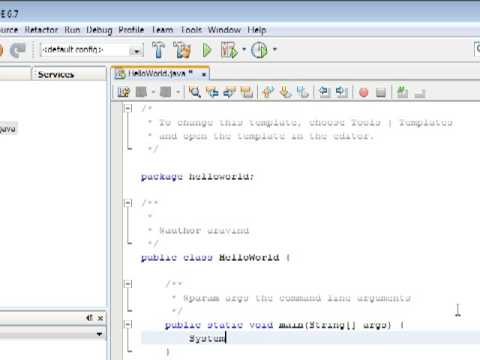Open the Refactor menu
Viewport: 480px width, 360px height.
(41, 30)
